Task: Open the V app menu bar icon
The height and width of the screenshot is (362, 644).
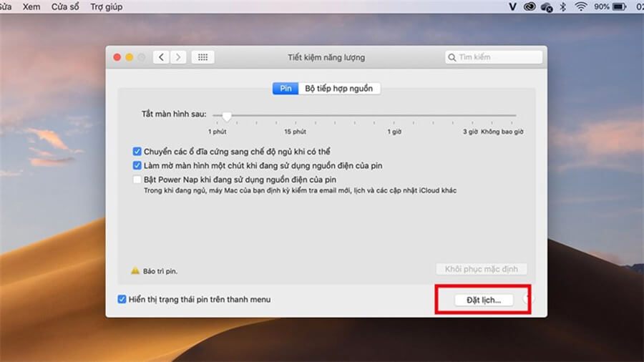Action: pos(512,6)
